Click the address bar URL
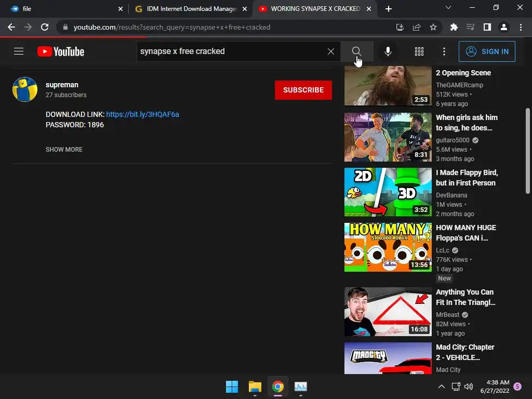This screenshot has width=532, height=399. tap(171, 27)
